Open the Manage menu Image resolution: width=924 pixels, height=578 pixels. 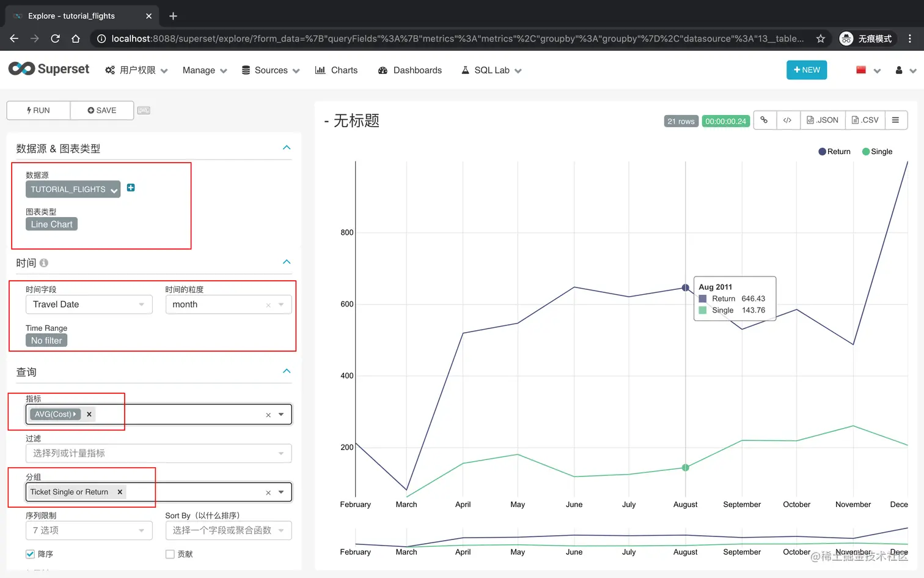pyautogui.click(x=205, y=70)
